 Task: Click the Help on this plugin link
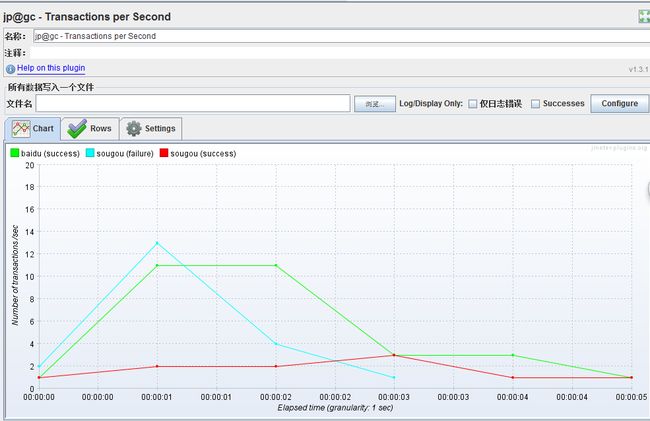pyautogui.click(x=51, y=68)
